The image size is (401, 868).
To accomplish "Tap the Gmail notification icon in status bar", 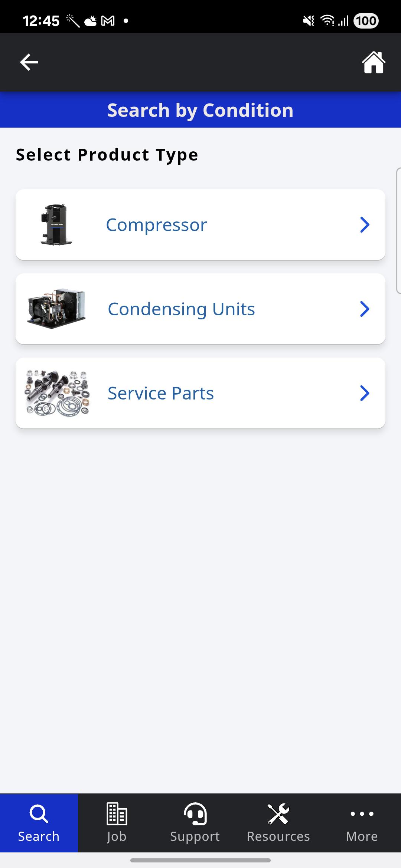I will coord(108,21).
